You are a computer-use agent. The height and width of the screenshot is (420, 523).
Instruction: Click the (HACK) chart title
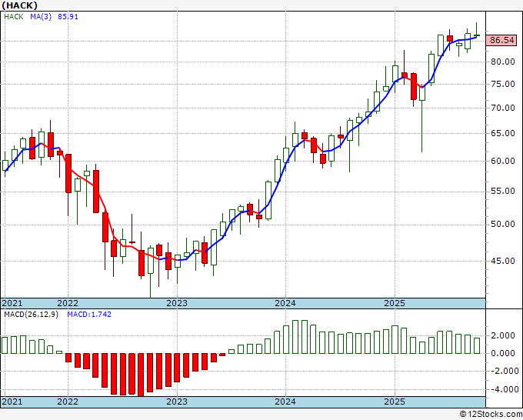coord(19,5)
